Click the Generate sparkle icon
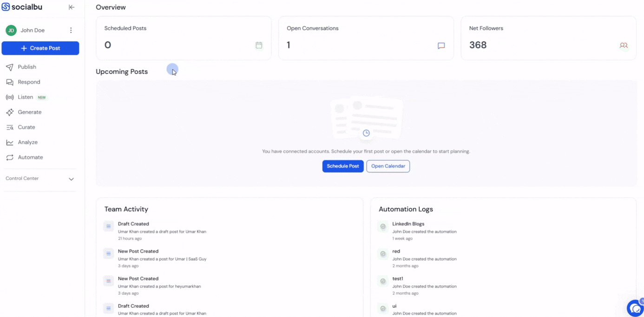The width and height of the screenshot is (644, 317). 10,112
